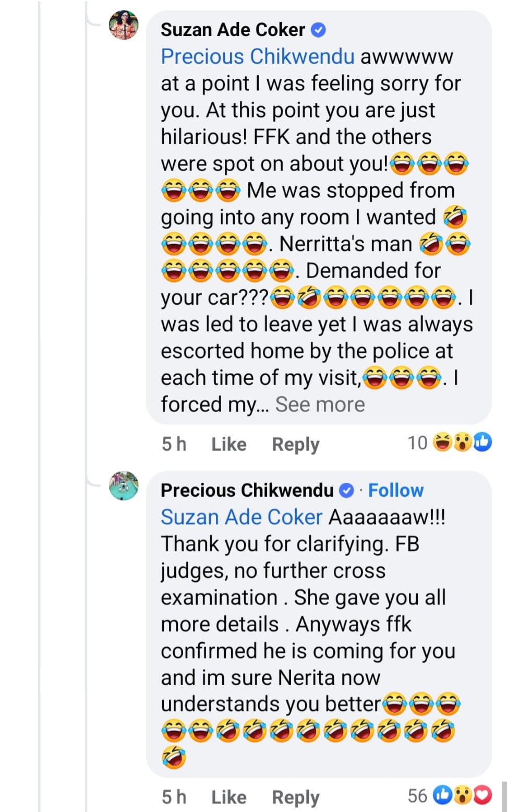Click the laughing reaction icon on Suzan's comment

click(443, 443)
